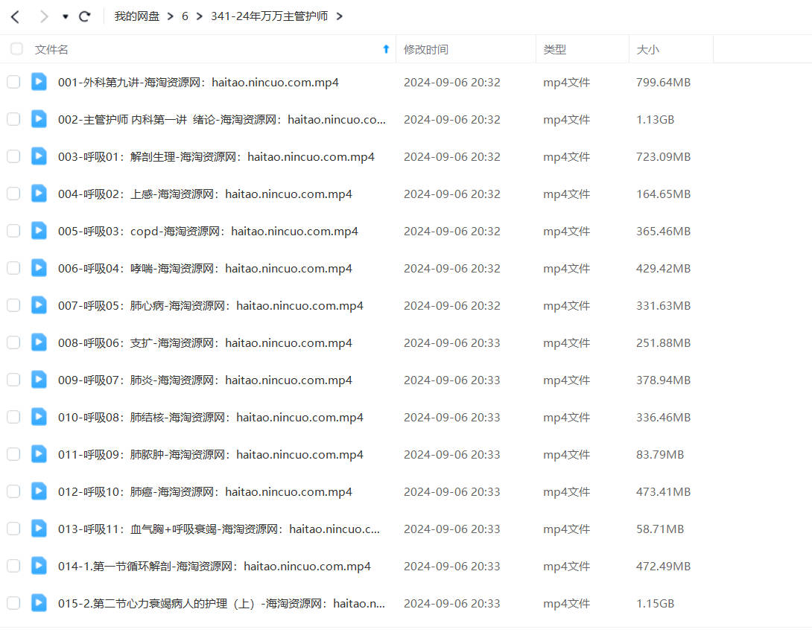Click video icon of 002-主管护师 内科第一讲
The height and width of the screenshot is (644, 812).
(39, 119)
